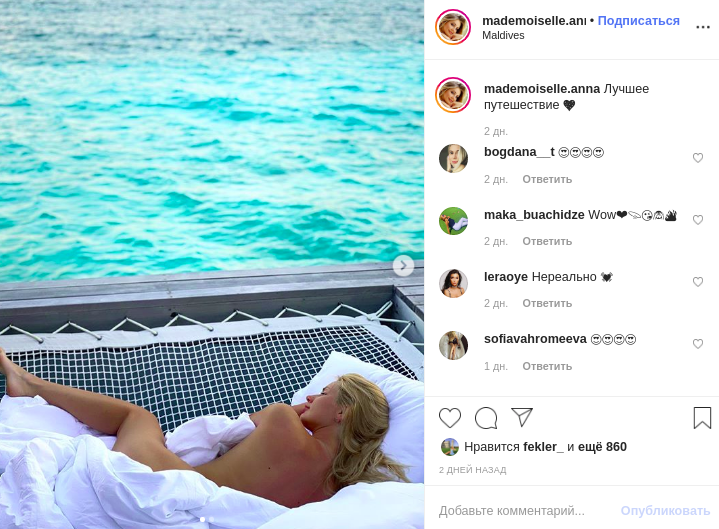
Task: Open the three-dot post options menu
Action: tap(703, 27)
